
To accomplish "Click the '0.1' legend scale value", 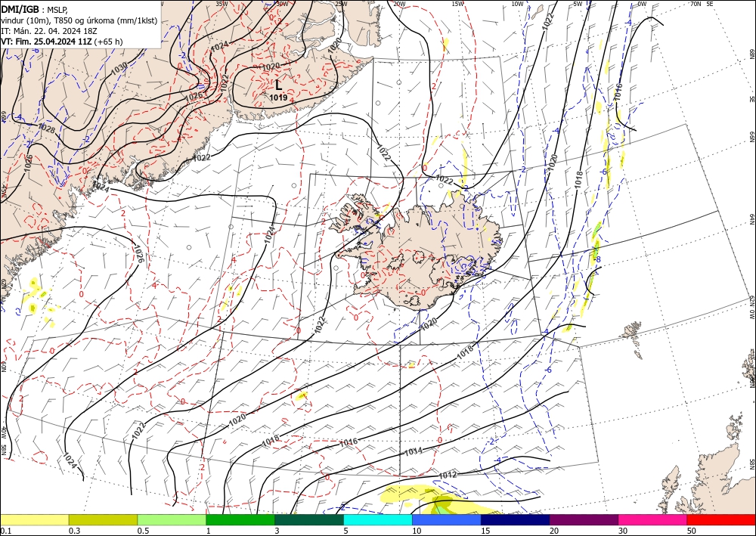I will 5,531.
